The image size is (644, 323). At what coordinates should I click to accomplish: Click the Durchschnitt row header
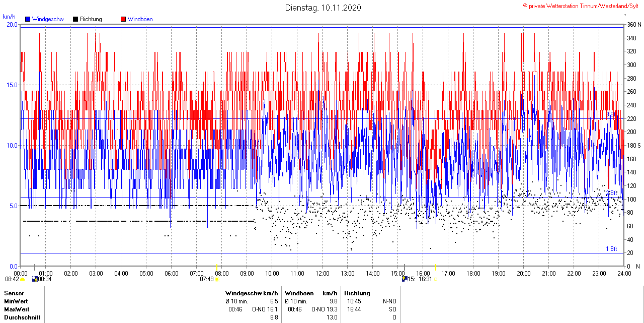click(22, 317)
